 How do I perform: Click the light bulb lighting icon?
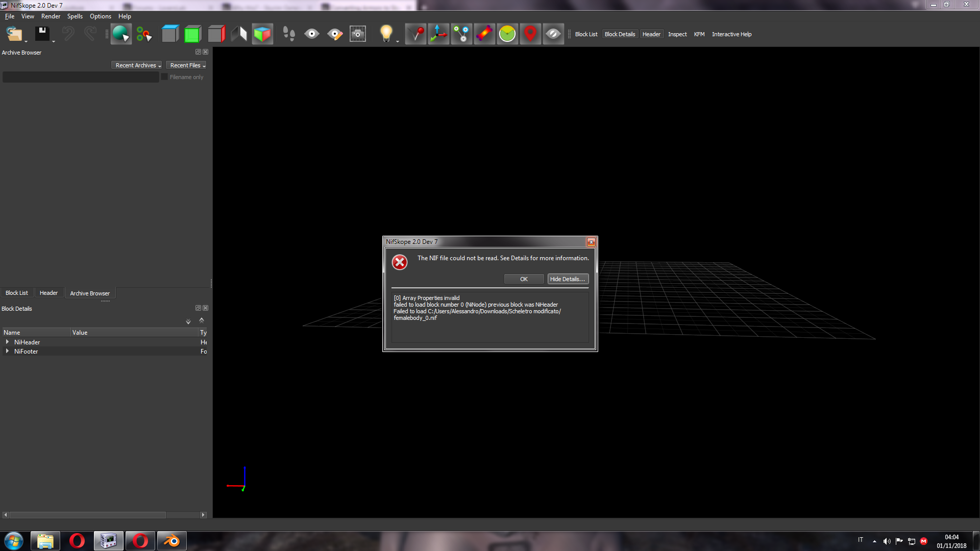click(x=386, y=34)
